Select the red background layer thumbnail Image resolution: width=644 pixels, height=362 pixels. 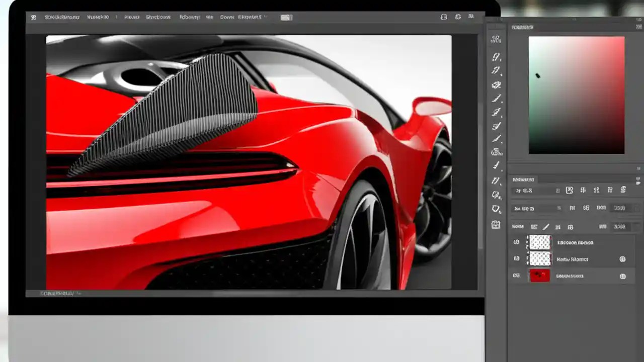[539, 276]
